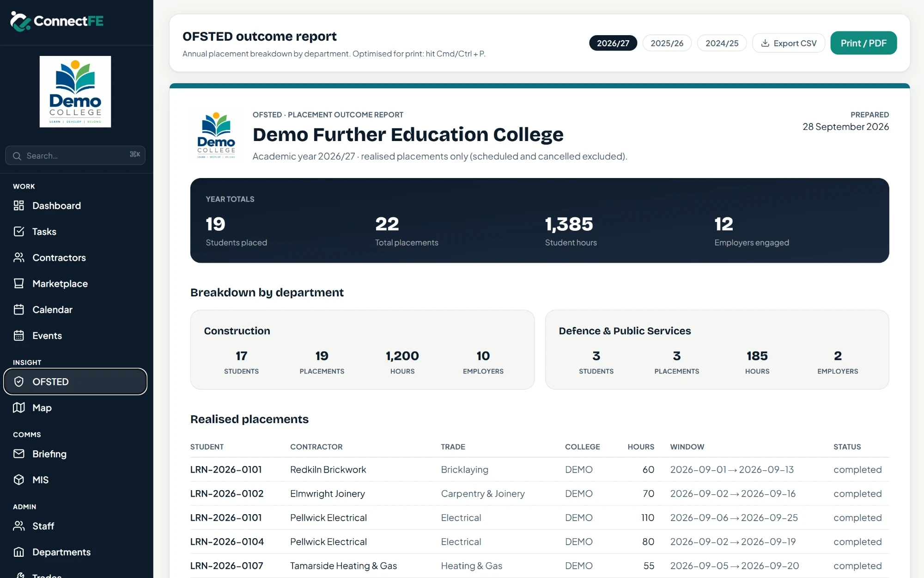Click the Demo College report header logo
The height and width of the screenshot is (578, 924).
pos(216,135)
